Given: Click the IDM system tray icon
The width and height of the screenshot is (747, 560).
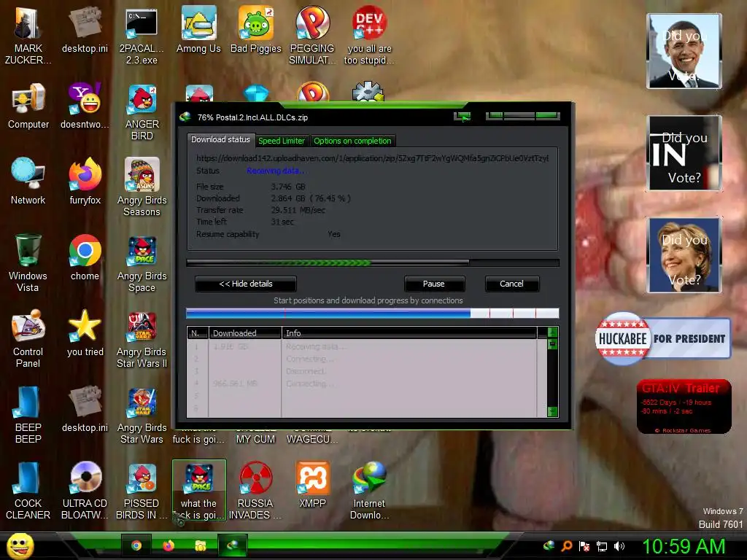Looking at the screenshot, I should 549,545.
